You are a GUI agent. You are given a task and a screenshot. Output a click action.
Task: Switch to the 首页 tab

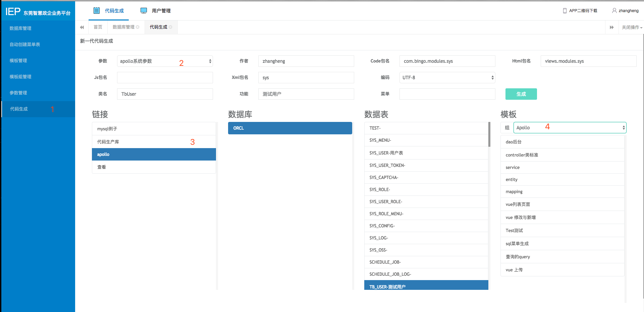coord(98,27)
